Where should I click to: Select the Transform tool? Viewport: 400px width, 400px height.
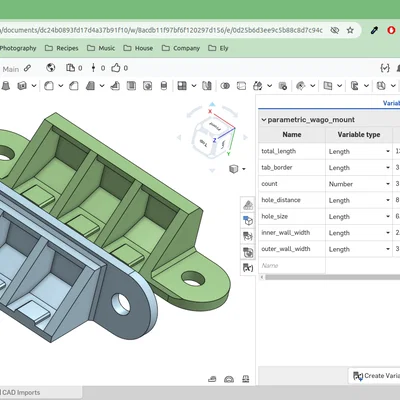(x=257, y=86)
